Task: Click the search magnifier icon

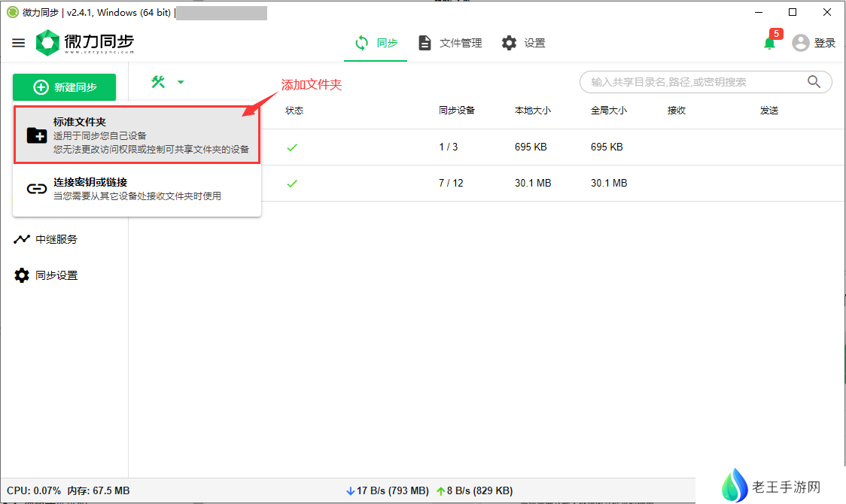Action: pos(814,82)
